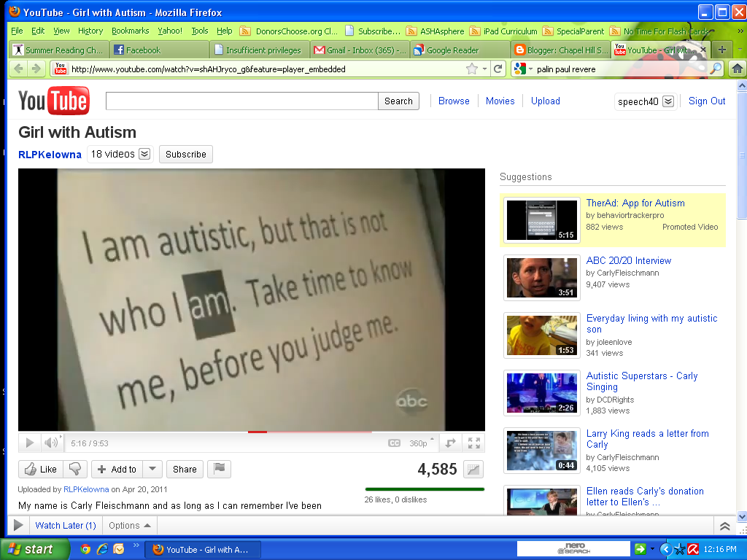This screenshot has height=560, width=747.
Task: Subscribe to RLPKelowna channel
Action: click(186, 155)
